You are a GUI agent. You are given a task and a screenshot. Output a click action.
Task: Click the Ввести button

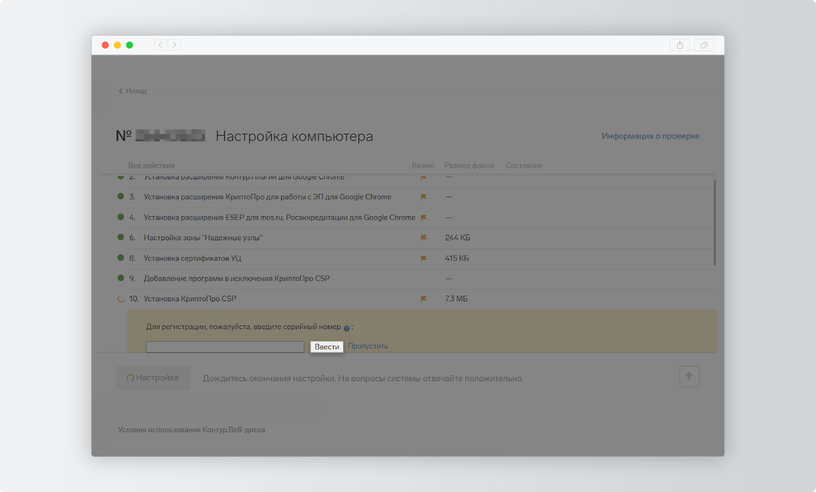coord(327,347)
